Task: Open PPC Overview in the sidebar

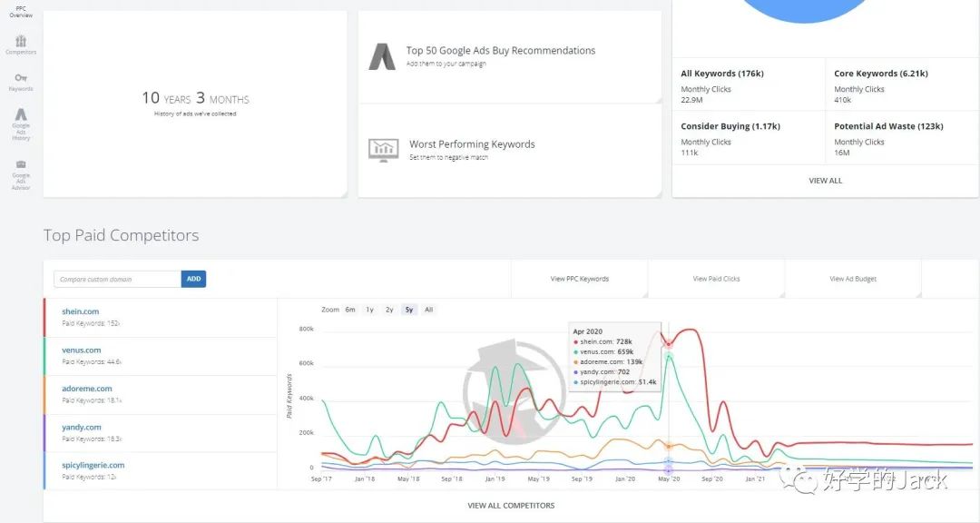Action: pyautogui.click(x=21, y=12)
